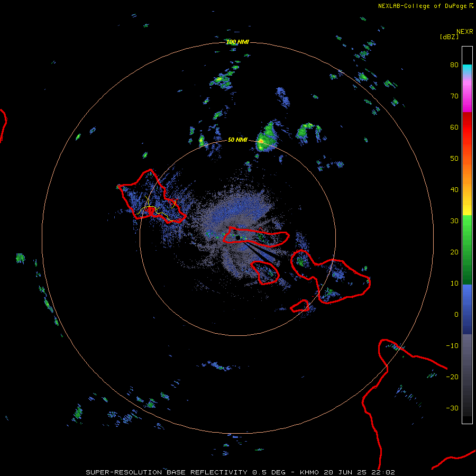Select the 80 value on the dBZ scale

coord(454,65)
